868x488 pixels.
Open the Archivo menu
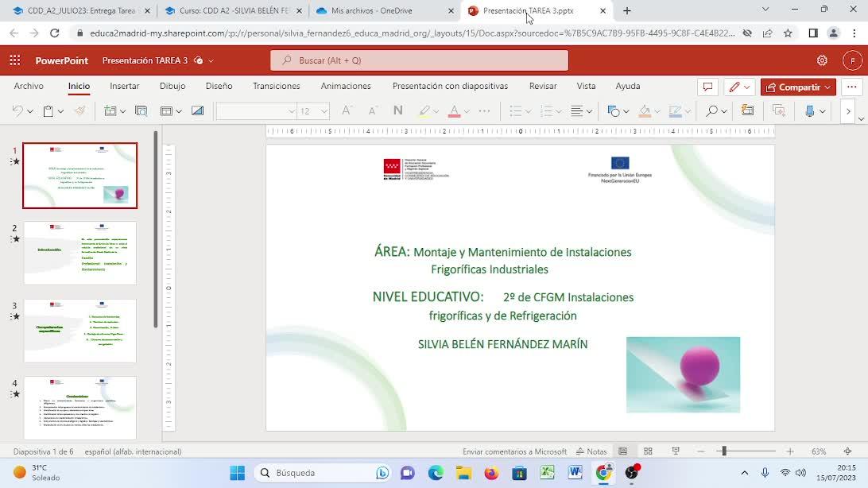click(x=29, y=86)
